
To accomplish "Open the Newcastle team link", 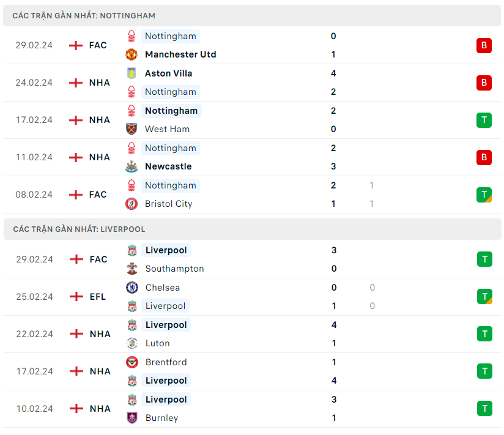I will (x=168, y=166).
